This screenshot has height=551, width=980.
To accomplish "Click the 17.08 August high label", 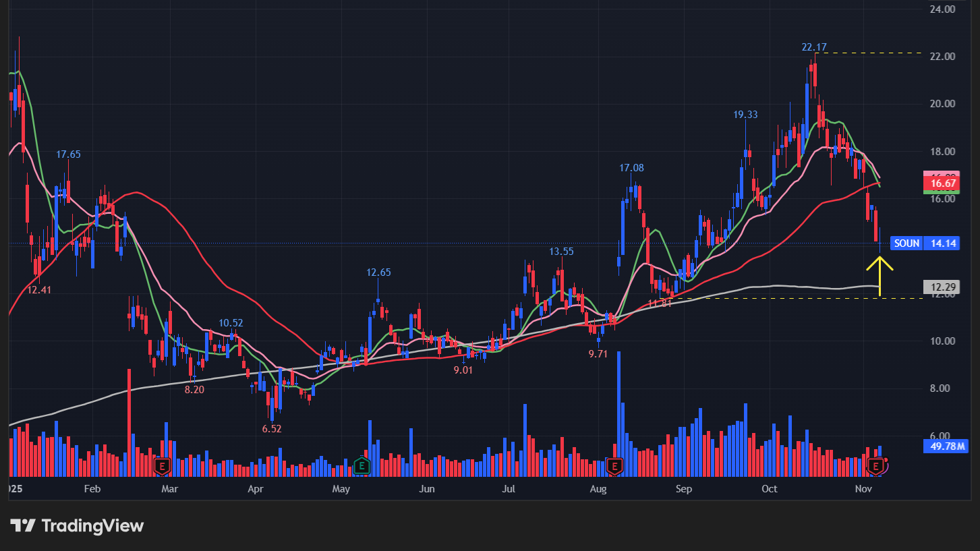I will [x=632, y=167].
